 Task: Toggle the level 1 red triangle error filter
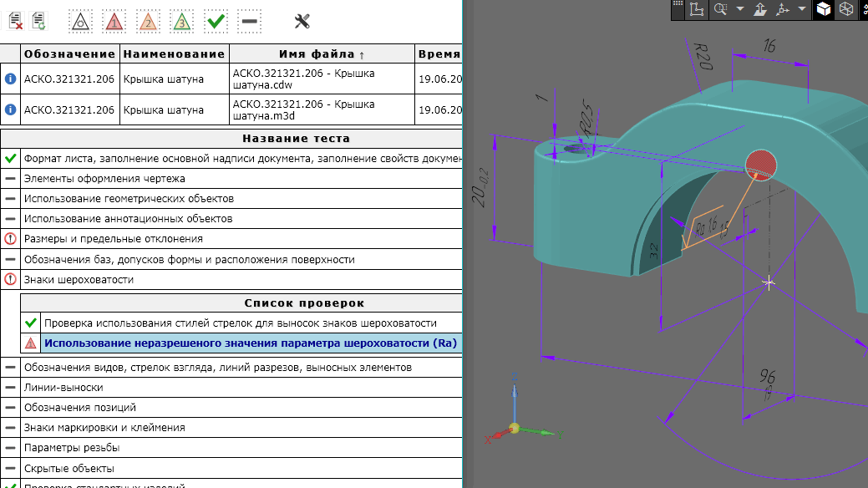point(114,21)
